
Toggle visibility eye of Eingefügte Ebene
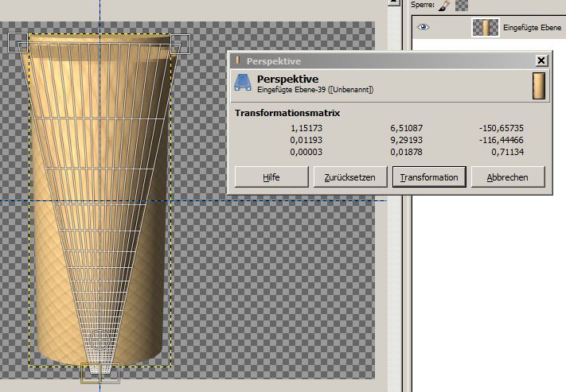(x=423, y=27)
